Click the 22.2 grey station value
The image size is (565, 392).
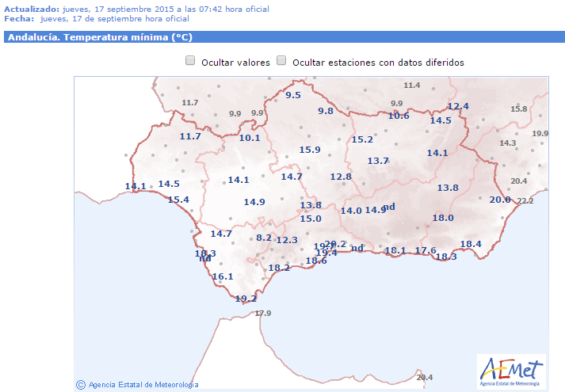525,201
